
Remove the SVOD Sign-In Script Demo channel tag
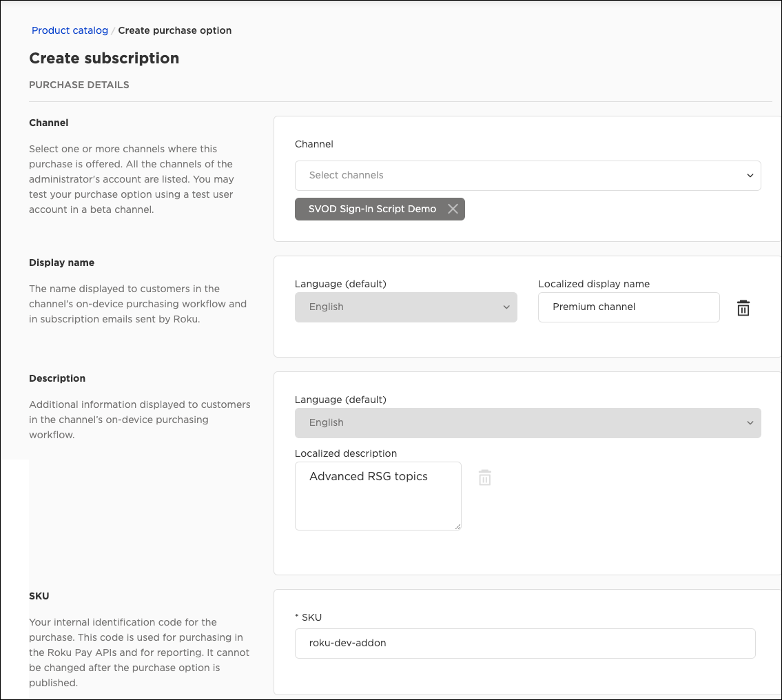pyautogui.click(x=452, y=209)
